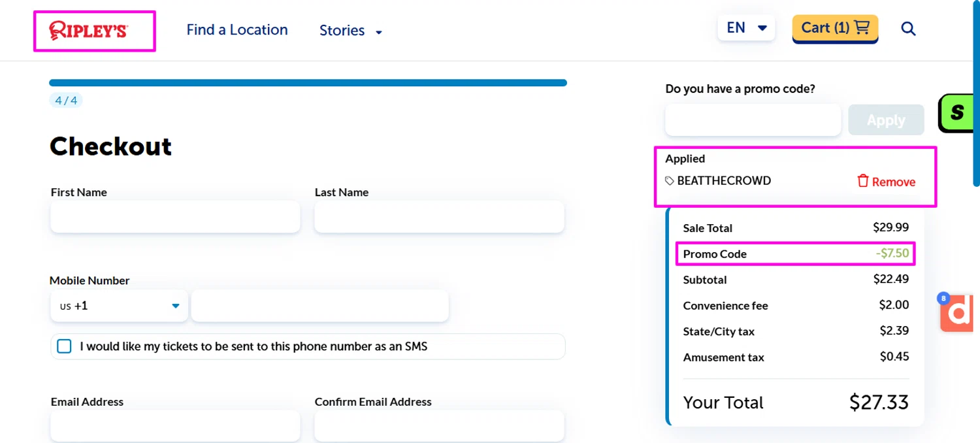980x443 pixels.
Task: Open Cart (1)
Action: click(835, 28)
